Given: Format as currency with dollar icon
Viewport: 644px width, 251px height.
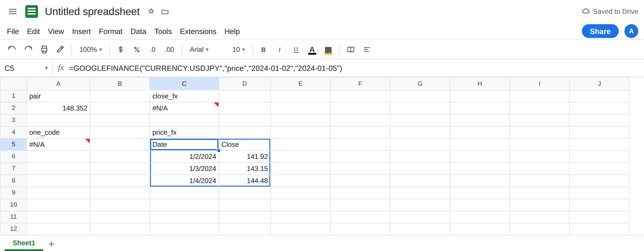Looking at the screenshot, I should (x=121, y=50).
